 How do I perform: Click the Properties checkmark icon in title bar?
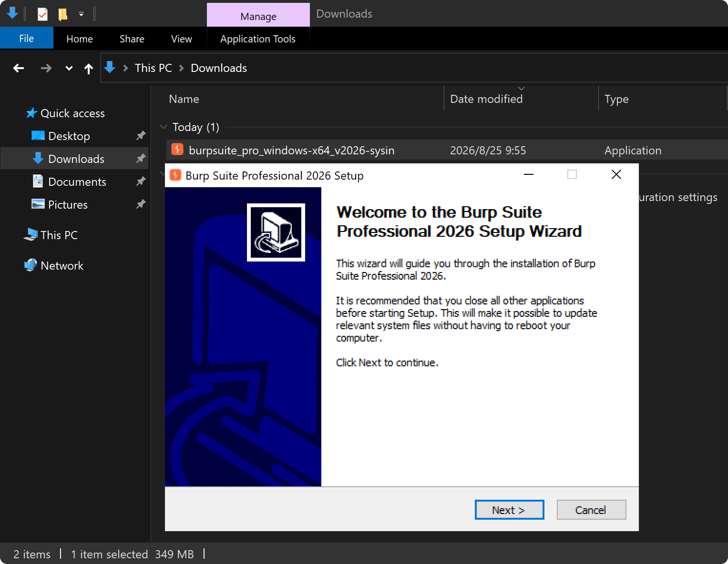43,14
